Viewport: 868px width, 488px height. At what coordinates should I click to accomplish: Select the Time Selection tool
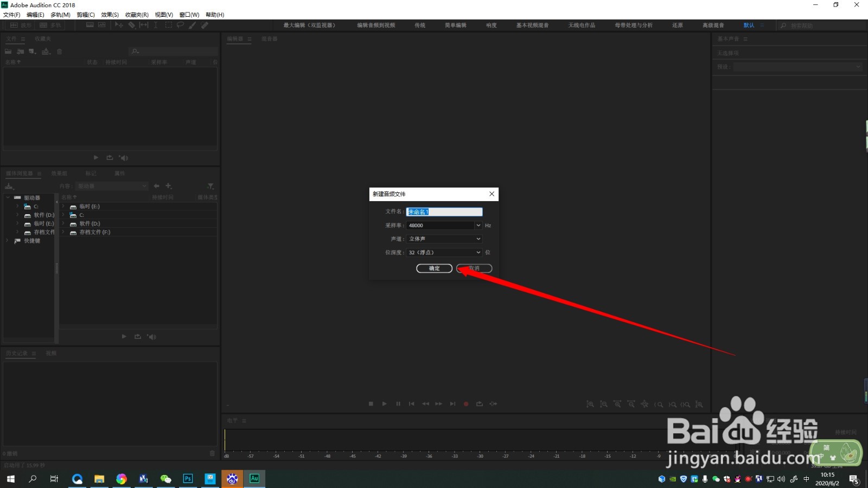156,25
